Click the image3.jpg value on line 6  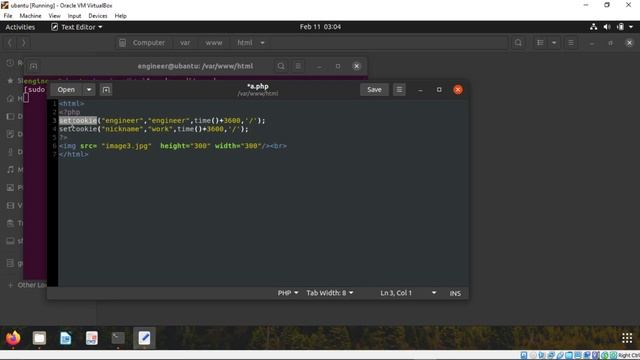[127, 146]
